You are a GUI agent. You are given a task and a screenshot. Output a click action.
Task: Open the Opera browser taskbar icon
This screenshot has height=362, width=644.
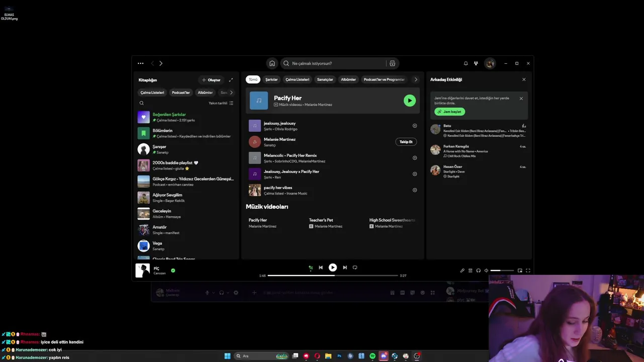click(317, 356)
